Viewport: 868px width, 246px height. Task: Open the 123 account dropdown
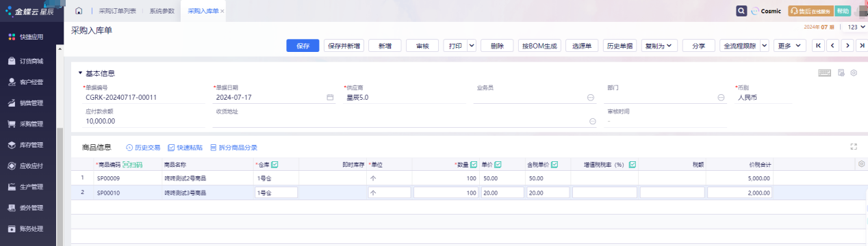pos(857,27)
